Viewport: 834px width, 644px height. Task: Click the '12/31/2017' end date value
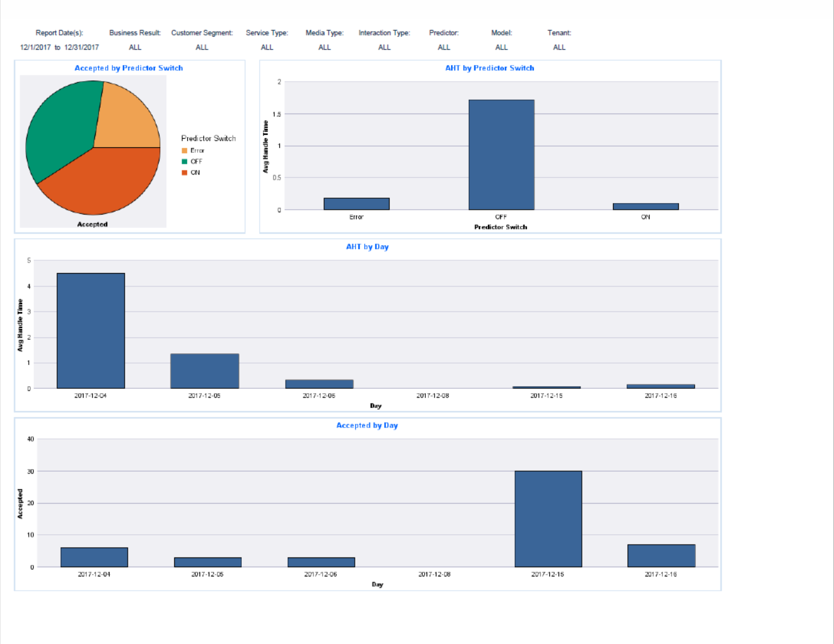(82, 47)
